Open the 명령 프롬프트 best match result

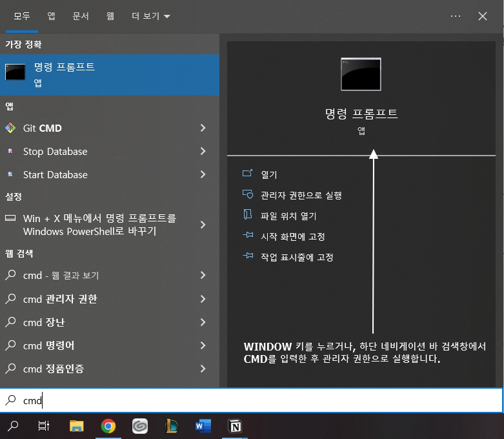click(x=110, y=75)
